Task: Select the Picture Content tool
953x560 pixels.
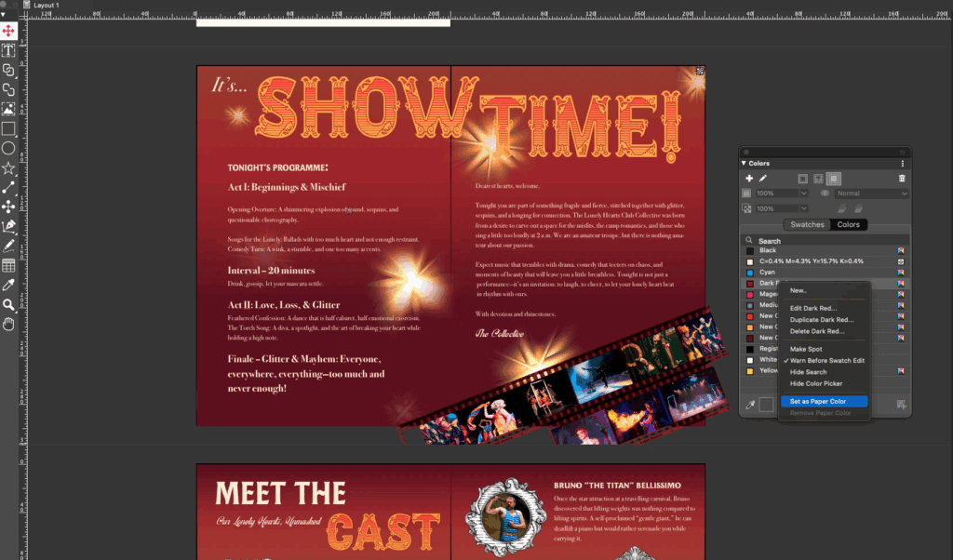Action: click(8, 109)
